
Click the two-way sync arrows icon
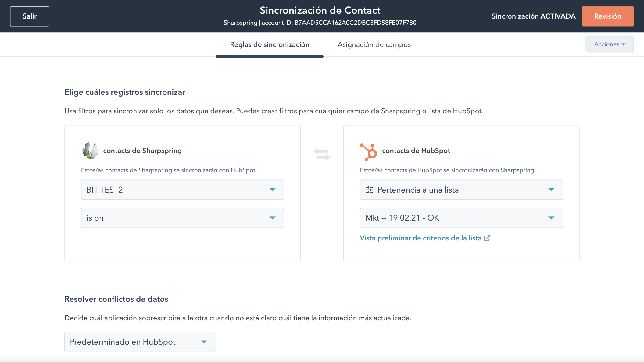322,154
